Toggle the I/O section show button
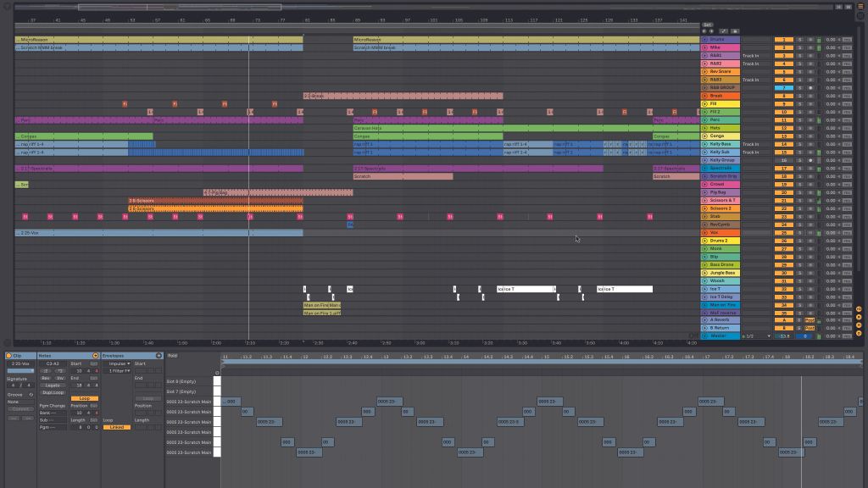 coord(860,309)
